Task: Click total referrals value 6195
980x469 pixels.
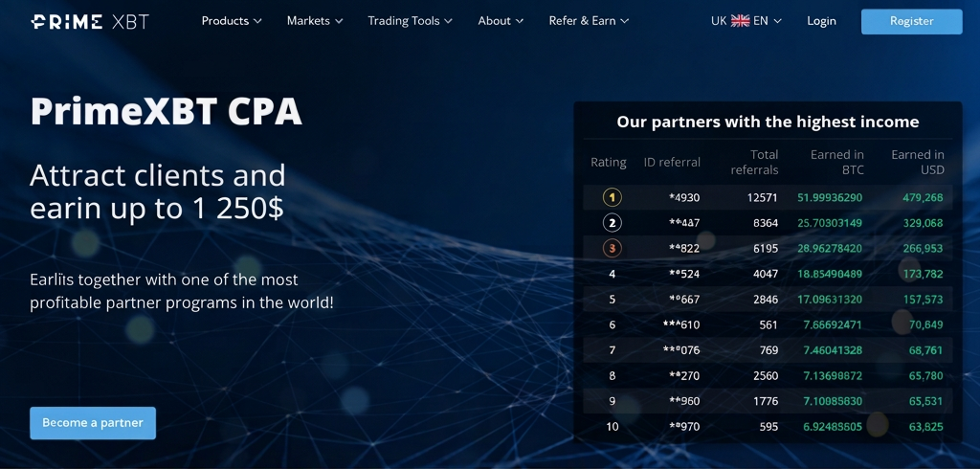Action: 766,248
